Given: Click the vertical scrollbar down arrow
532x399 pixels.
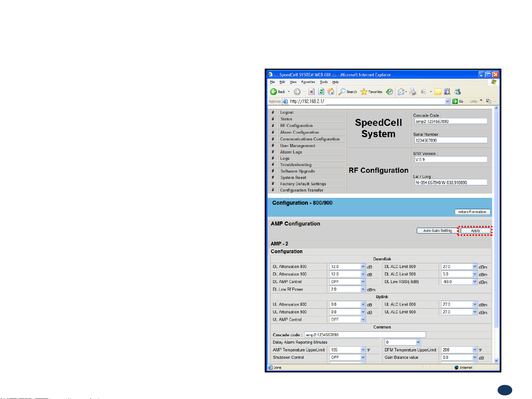Looking at the screenshot, I should (496, 361).
